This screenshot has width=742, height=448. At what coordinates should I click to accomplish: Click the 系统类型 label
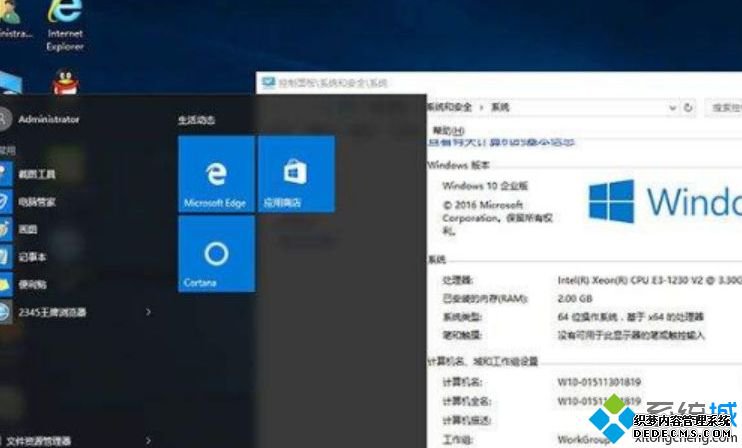462,317
